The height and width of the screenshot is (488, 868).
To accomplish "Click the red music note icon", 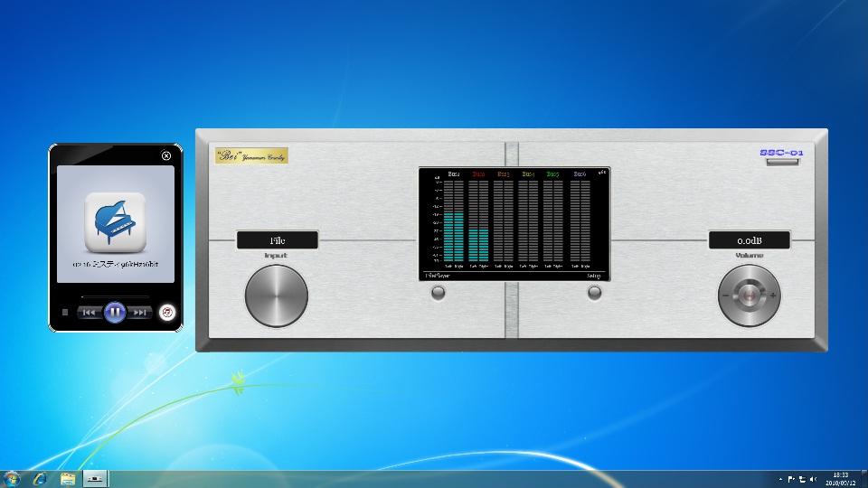I will [166, 312].
